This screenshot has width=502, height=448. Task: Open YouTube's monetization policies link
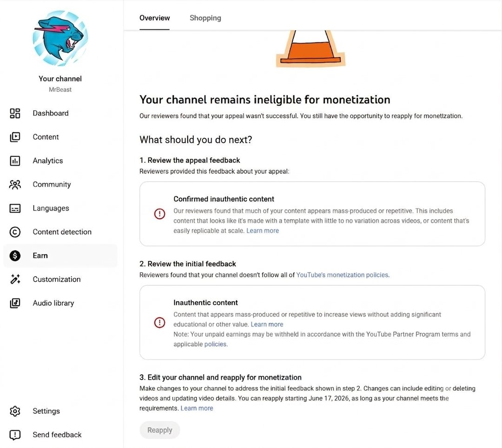(x=342, y=275)
